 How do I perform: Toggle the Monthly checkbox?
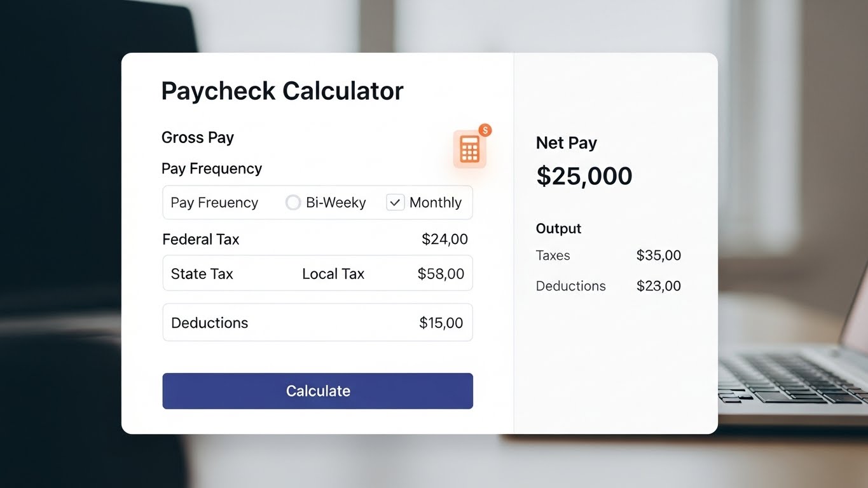395,203
